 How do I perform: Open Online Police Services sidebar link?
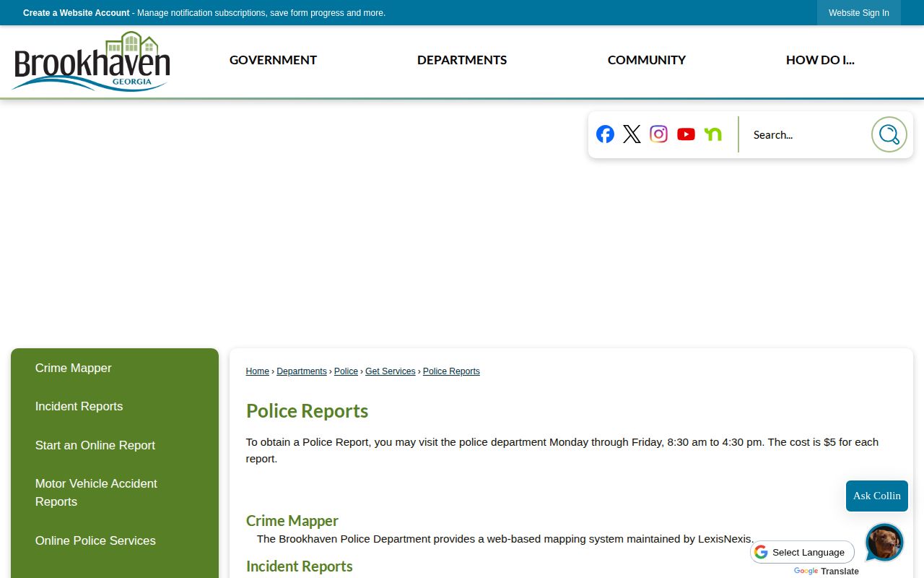pyautogui.click(x=95, y=540)
